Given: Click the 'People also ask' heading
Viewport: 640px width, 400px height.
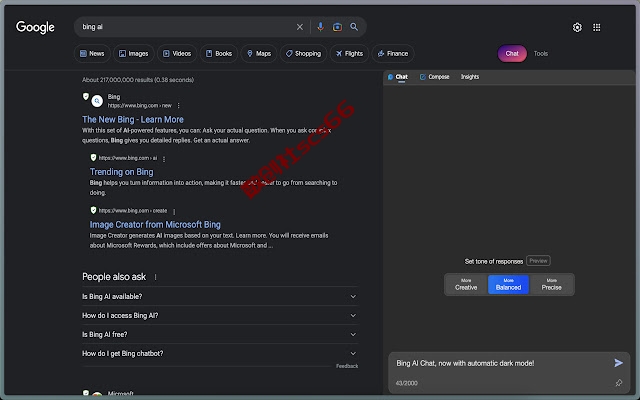Looking at the screenshot, I should point(114,277).
